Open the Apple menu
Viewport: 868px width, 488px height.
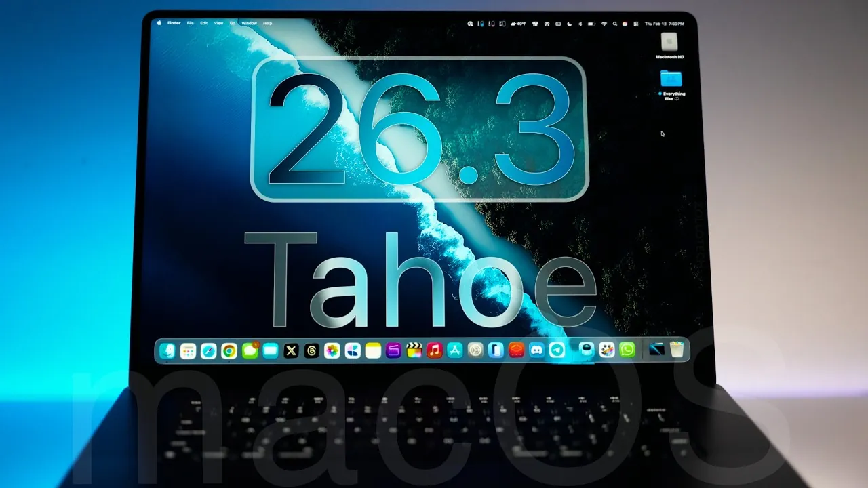click(160, 22)
